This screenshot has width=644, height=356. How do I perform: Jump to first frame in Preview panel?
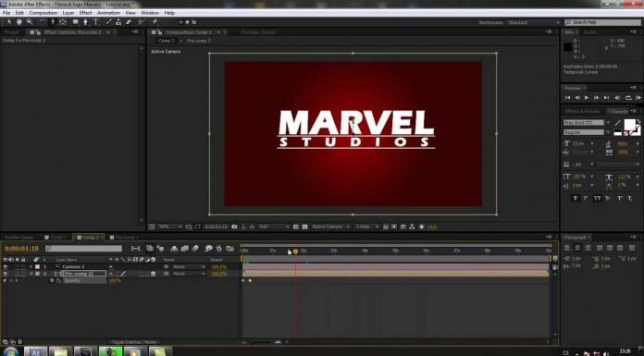pyautogui.click(x=567, y=98)
